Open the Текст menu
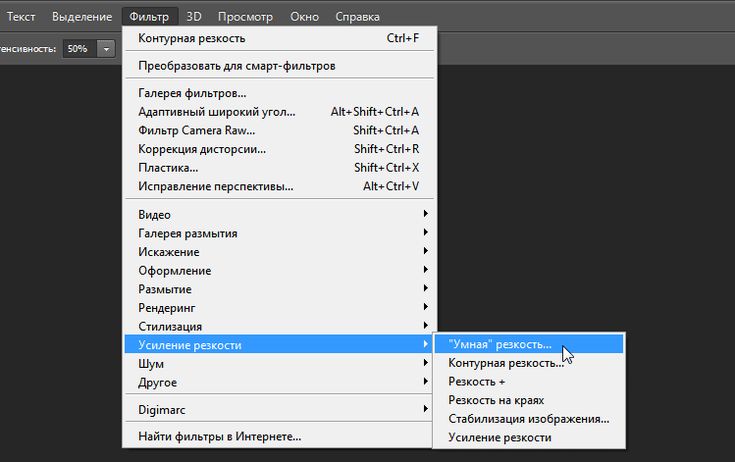The image size is (735, 462). tap(21, 17)
